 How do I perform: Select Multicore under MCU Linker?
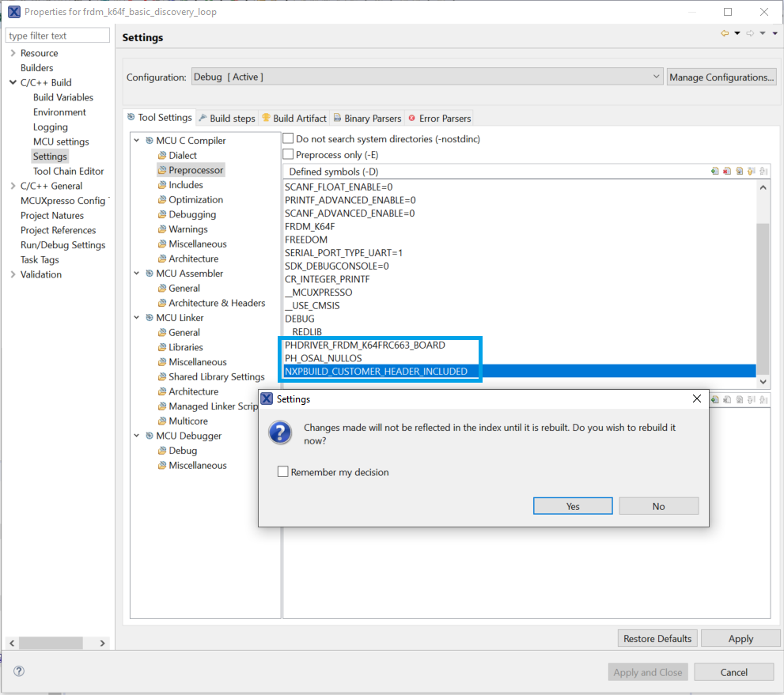click(188, 421)
